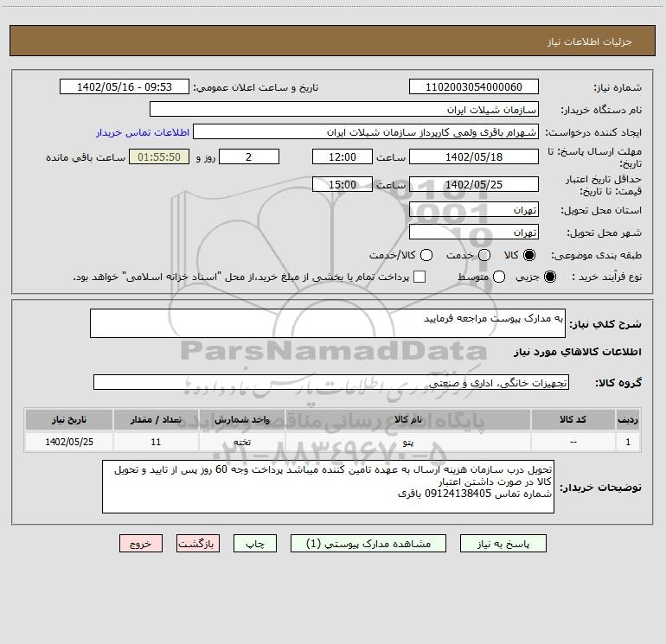Screen dimensions: 666x644
Task: Click the delivery city field تهران
Action: tap(474, 232)
